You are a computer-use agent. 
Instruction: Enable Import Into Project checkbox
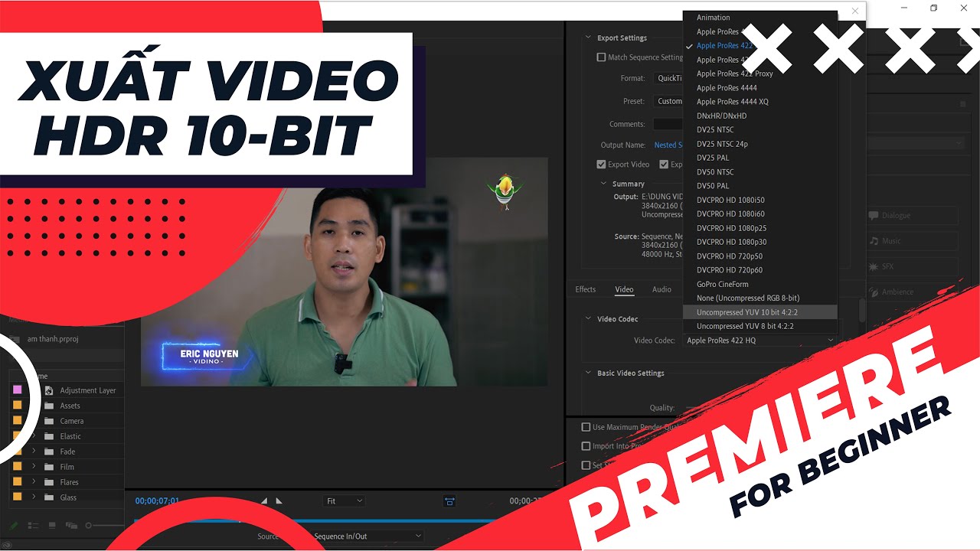tap(586, 446)
